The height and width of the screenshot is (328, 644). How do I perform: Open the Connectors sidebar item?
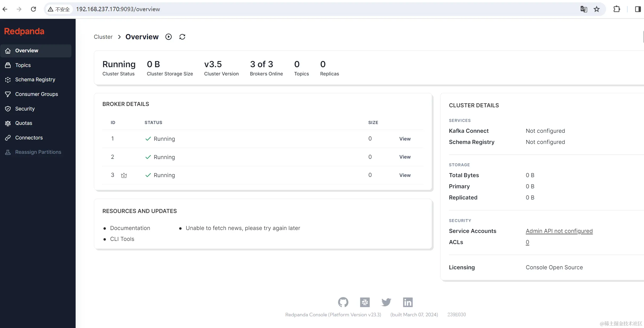click(x=29, y=138)
